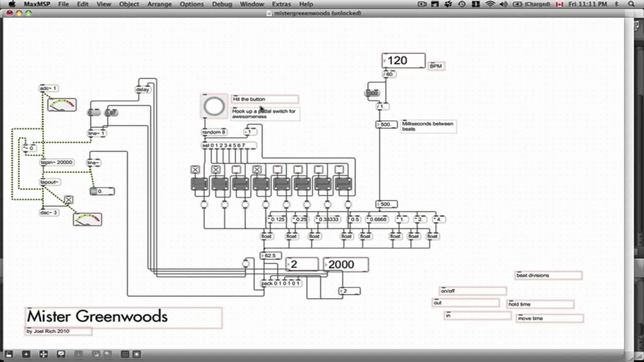Click the tapin~ 20000 object
The width and height of the screenshot is (644, 362).
pos(57,162)
